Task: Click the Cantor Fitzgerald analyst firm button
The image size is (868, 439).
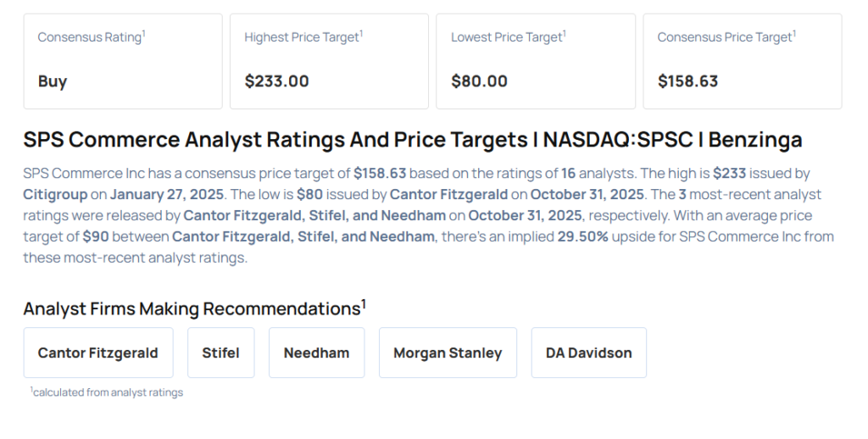Action: click(97, 353)
